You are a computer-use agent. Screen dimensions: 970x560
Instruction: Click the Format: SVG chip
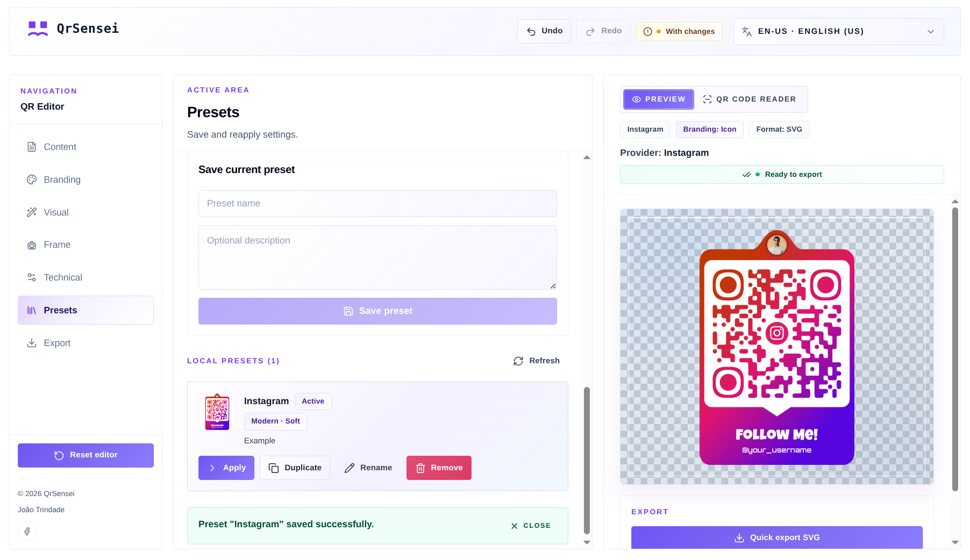pos(779,130)
